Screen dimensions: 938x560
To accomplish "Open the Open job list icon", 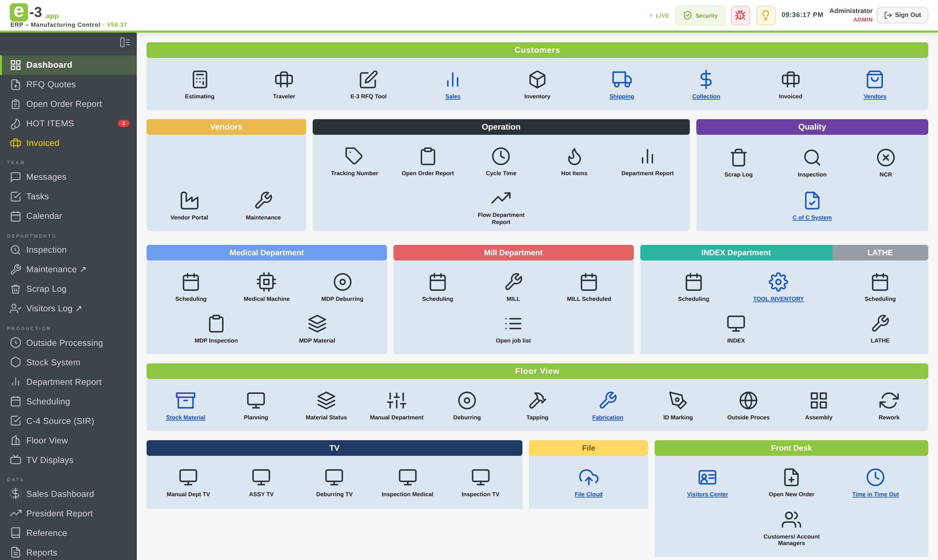I will 513,324.
